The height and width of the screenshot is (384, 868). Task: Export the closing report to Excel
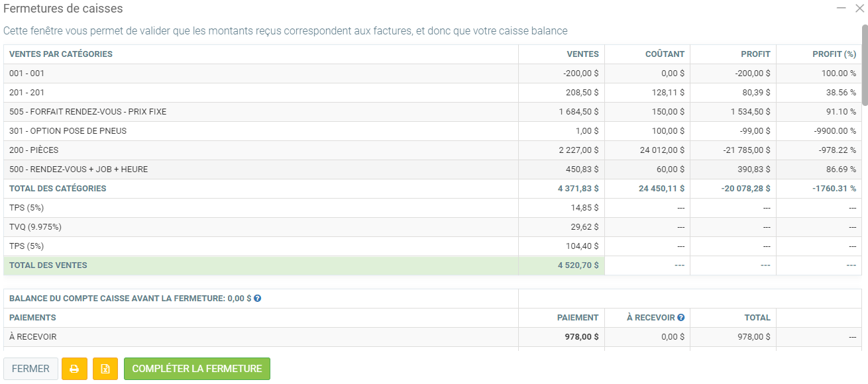[x=105, y=369]
